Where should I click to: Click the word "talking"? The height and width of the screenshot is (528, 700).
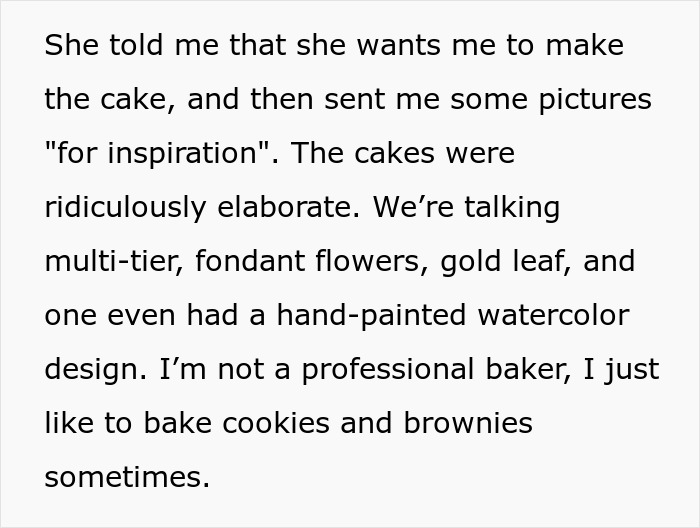point(507,208)
